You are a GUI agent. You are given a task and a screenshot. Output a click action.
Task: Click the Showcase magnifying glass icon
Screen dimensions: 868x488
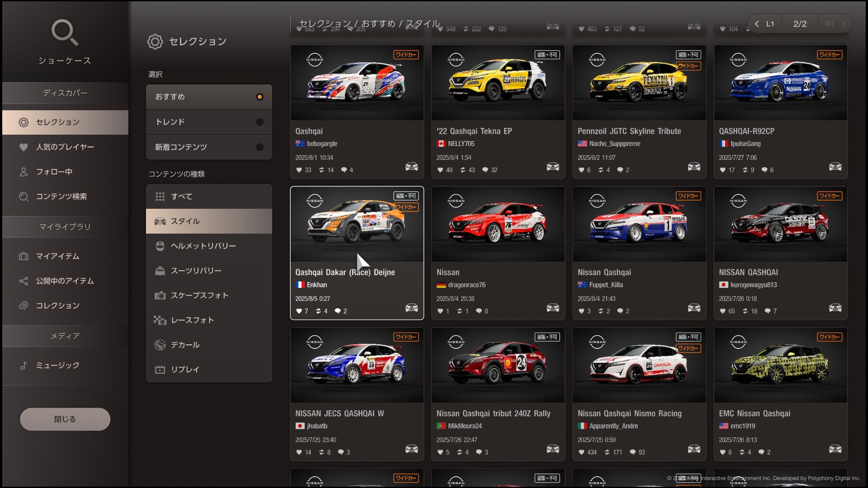click(65, 32)
